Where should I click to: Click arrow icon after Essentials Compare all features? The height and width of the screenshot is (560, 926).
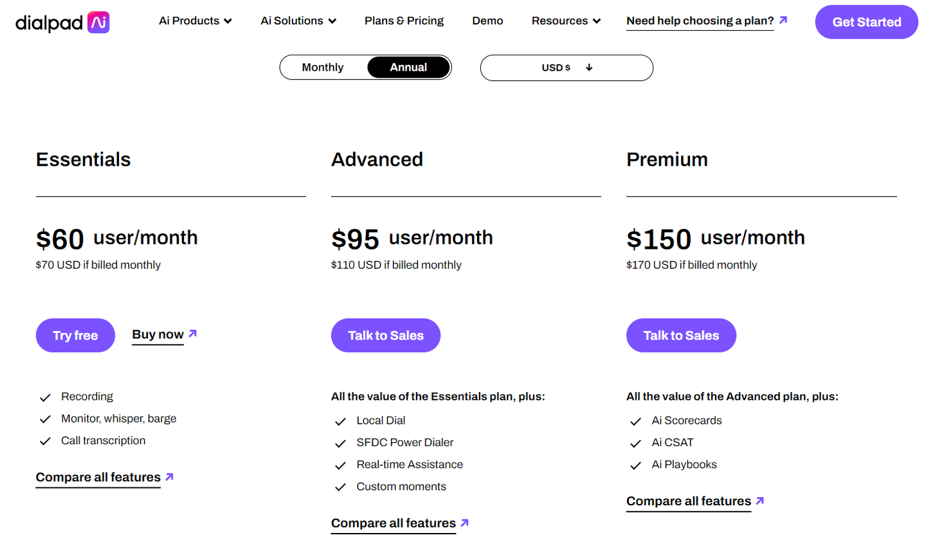click(170, 476)
